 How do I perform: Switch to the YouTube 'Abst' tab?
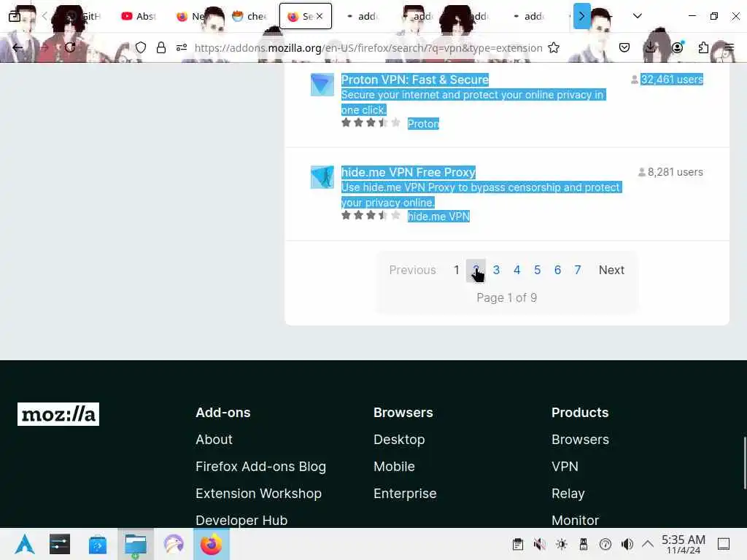pyautogui.click(x=139, y=16)
